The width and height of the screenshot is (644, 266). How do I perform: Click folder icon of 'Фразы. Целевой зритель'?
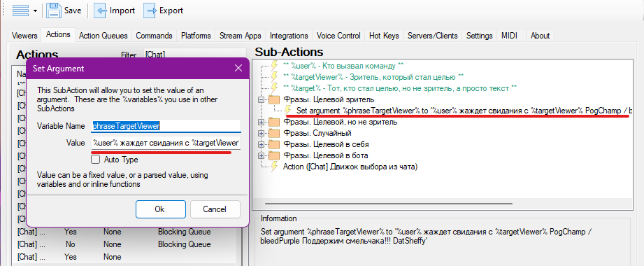pos(274,99)
